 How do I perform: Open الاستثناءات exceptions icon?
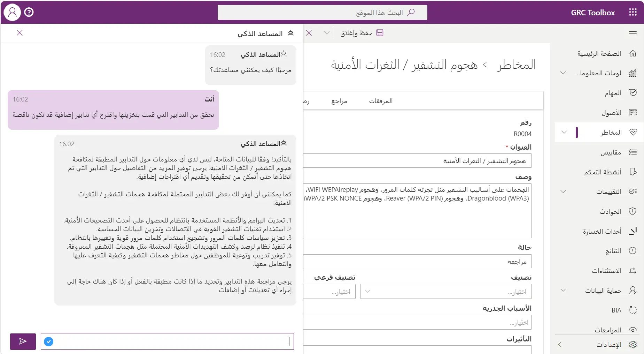click(x=633, y=271)
